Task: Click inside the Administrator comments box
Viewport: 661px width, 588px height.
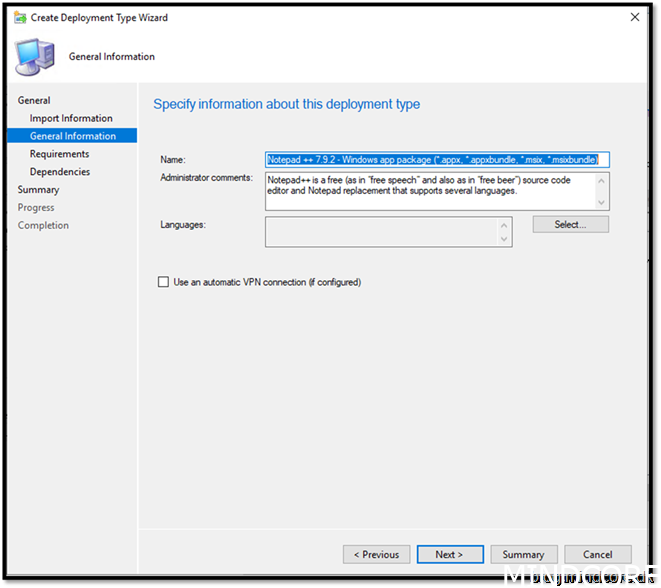Action: [x=430, y=191]
